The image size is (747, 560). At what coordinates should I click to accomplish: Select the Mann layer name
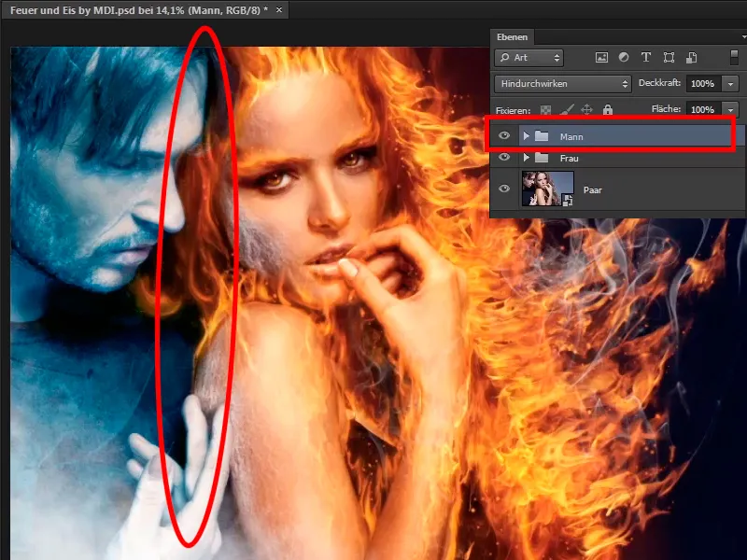point(571,137)
